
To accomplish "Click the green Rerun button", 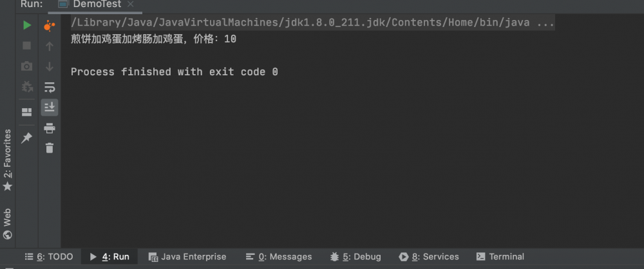I will tap(26, 26).
